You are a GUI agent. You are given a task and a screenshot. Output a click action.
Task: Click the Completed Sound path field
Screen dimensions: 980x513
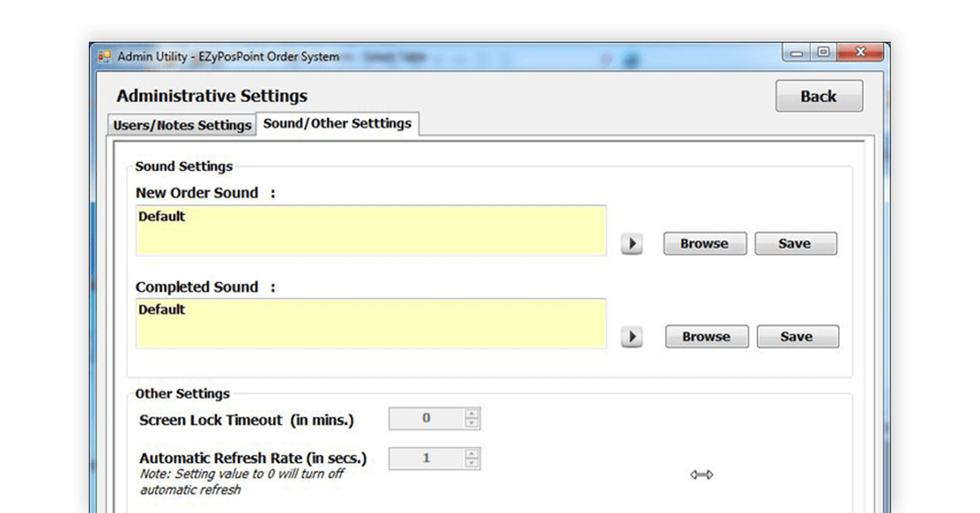point(371,323)
